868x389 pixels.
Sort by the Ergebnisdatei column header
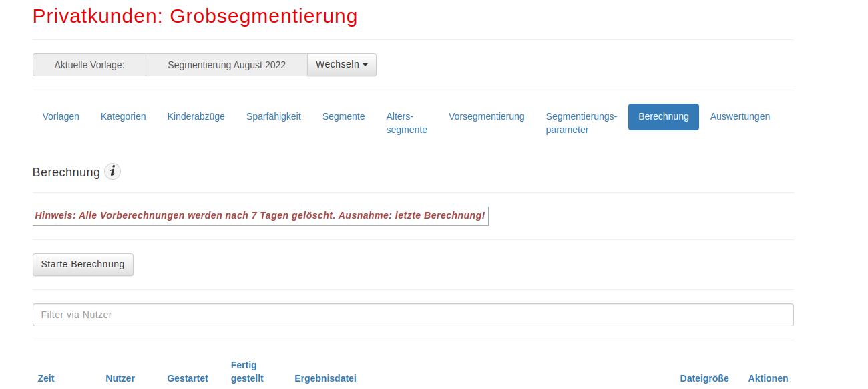click(325, 378)
